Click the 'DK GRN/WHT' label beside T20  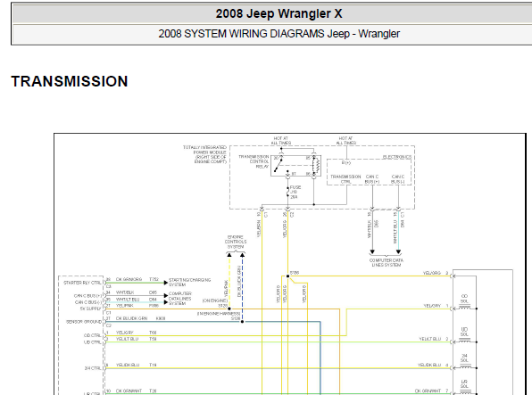click(x=128, y=391)
